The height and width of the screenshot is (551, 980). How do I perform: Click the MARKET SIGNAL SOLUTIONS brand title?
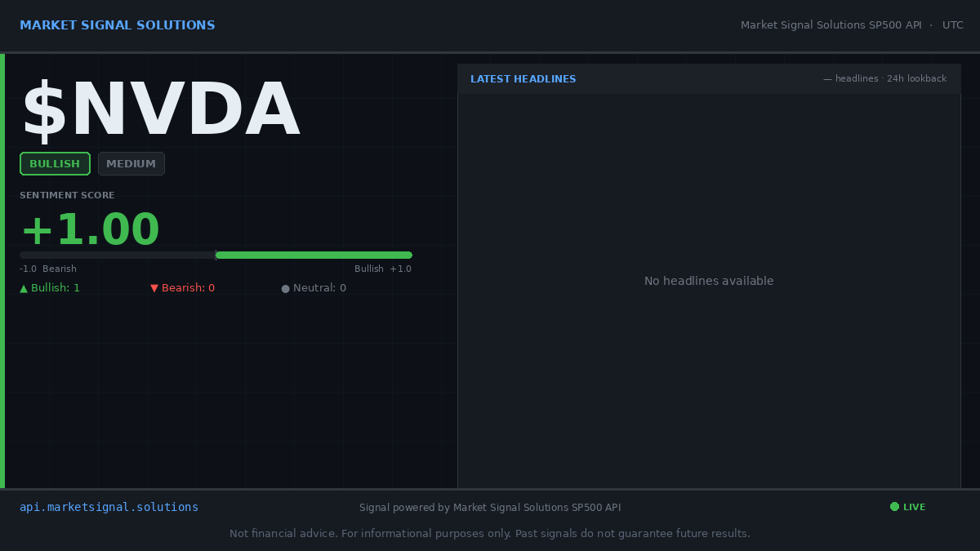tap(118, 25)
